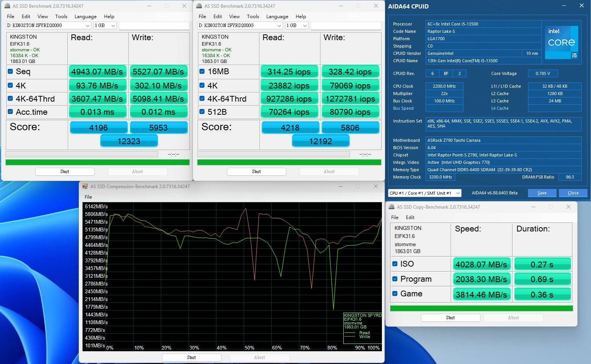This screenshot has height=364, width=591.
Task: Open the 1 GB size dropdown in MB/s window
Action: tap(105, 26)
